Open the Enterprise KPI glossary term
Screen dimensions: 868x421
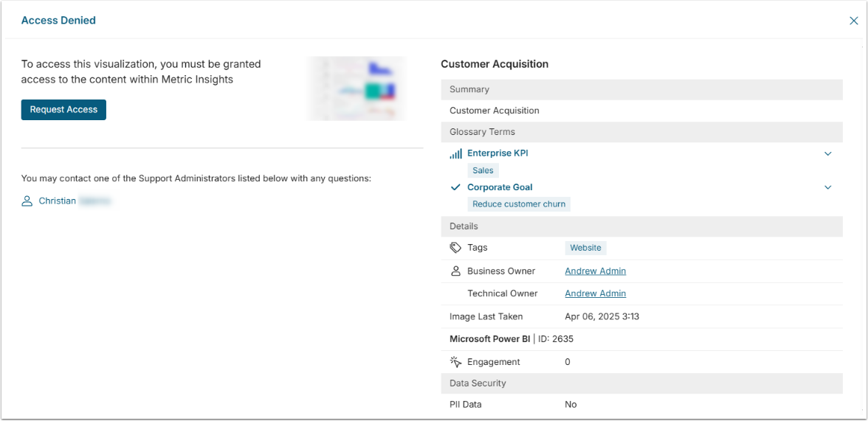(497, 153)
